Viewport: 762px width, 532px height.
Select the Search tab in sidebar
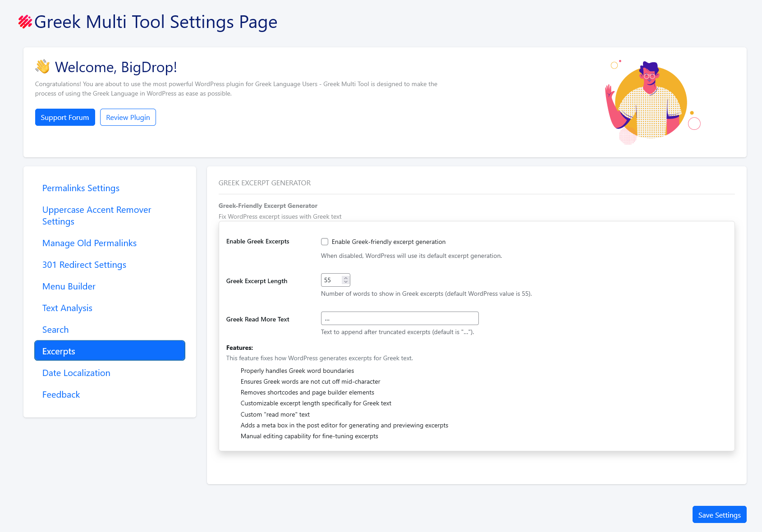(x=55, y=330)
